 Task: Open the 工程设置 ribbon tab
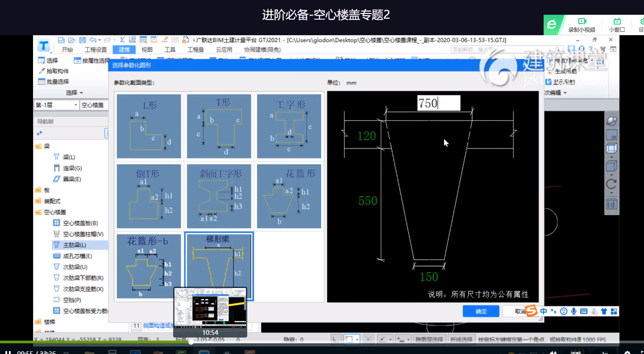click(x=96, y=49)
